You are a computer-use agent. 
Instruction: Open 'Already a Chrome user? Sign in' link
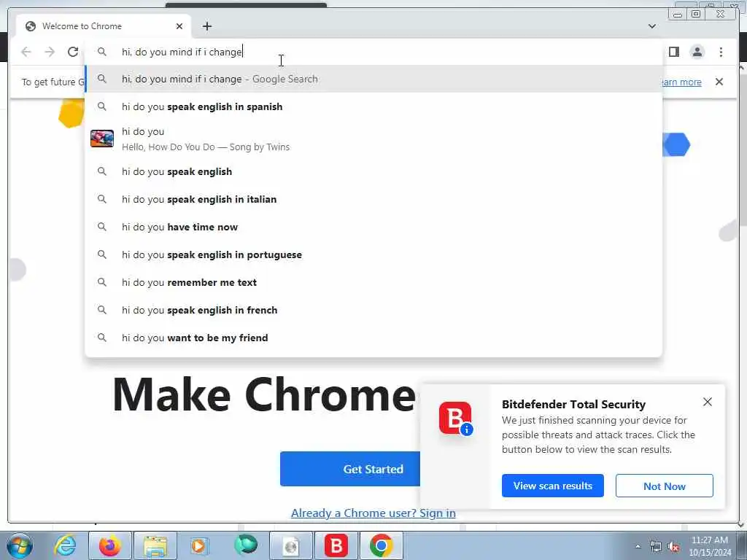tap(373, 513)
